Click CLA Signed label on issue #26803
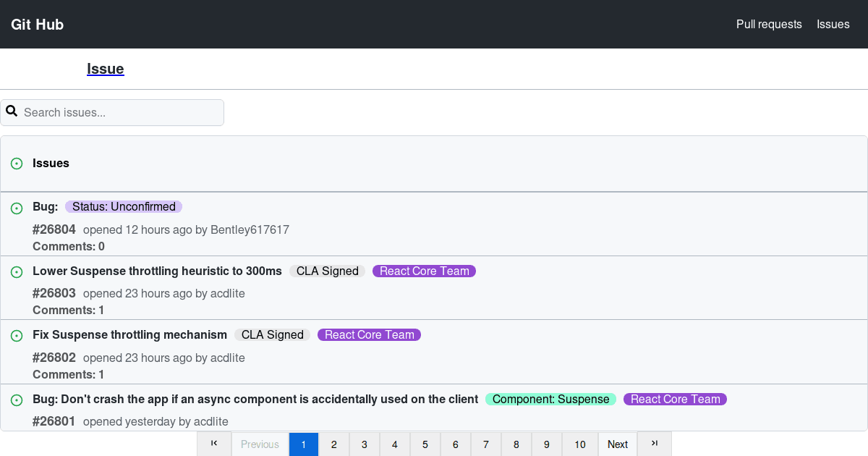 pyautogui.click(x=328, y=271)
